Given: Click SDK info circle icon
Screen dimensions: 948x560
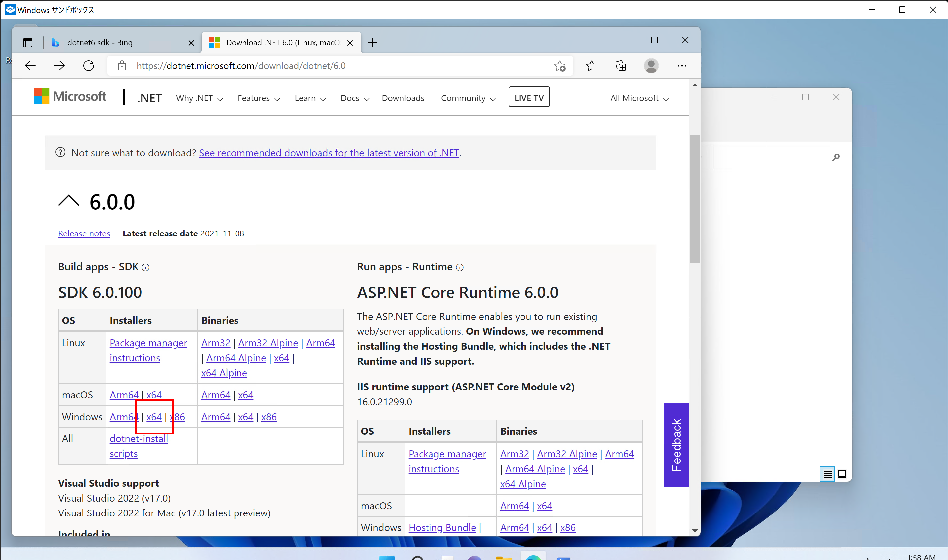Looking at the screenshot, I should (x=146, y=268).
